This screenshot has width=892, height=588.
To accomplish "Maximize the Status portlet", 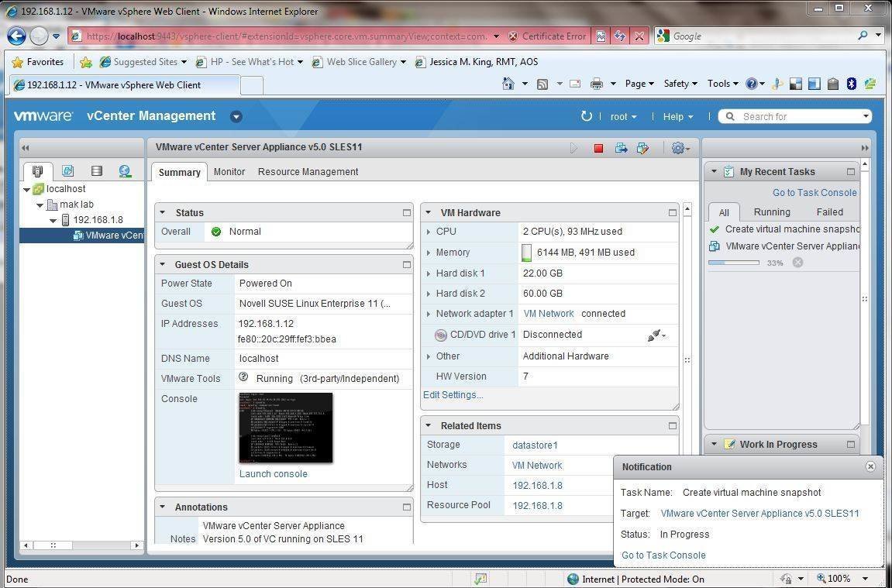I will pyautogui.click(x=406, y=213).
